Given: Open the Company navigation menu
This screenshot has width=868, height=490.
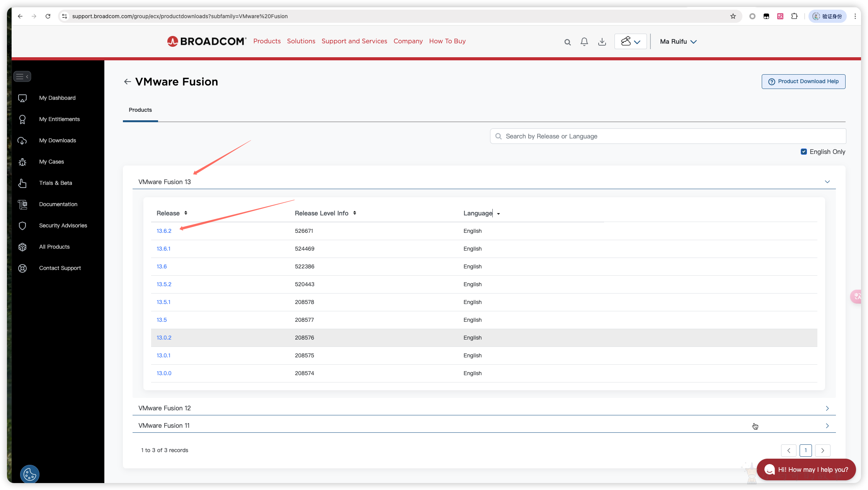Looking at the screenshot, I should pos(408,41).
